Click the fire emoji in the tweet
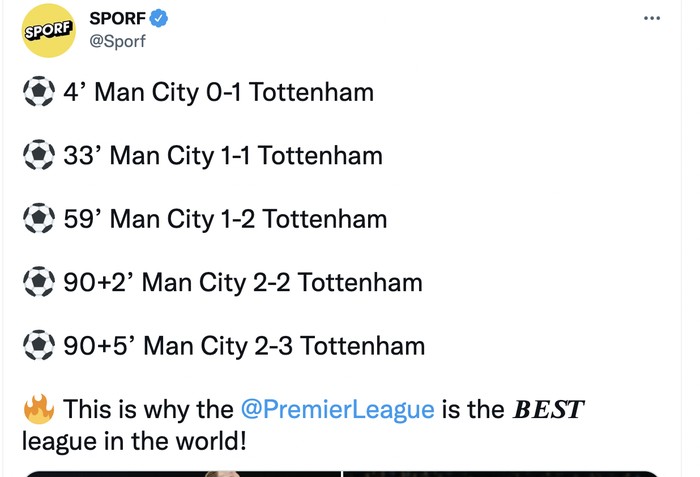700x477 pixels. pyautogui.click(x=38, y=408)
